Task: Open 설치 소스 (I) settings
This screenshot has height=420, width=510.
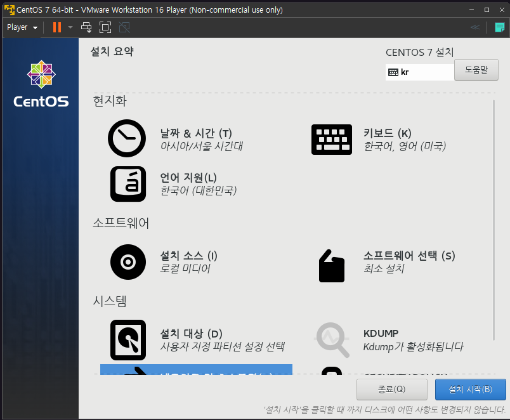Action: click(188, 256)
